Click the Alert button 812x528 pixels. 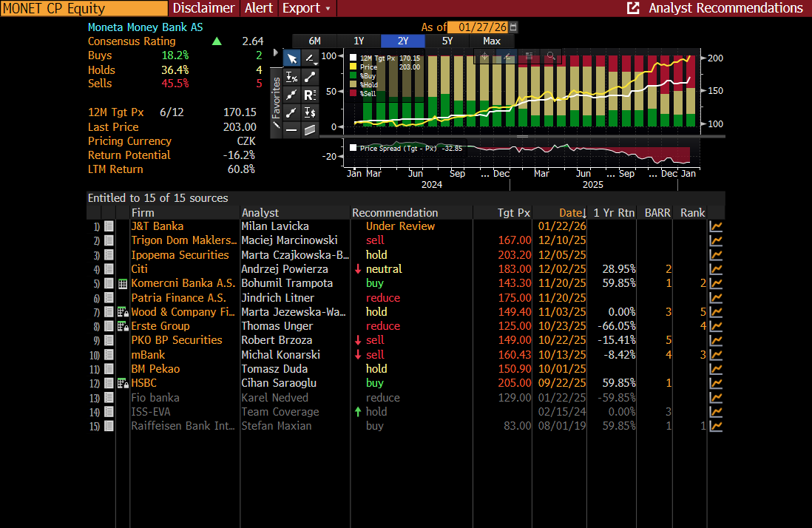pos(259,7)
